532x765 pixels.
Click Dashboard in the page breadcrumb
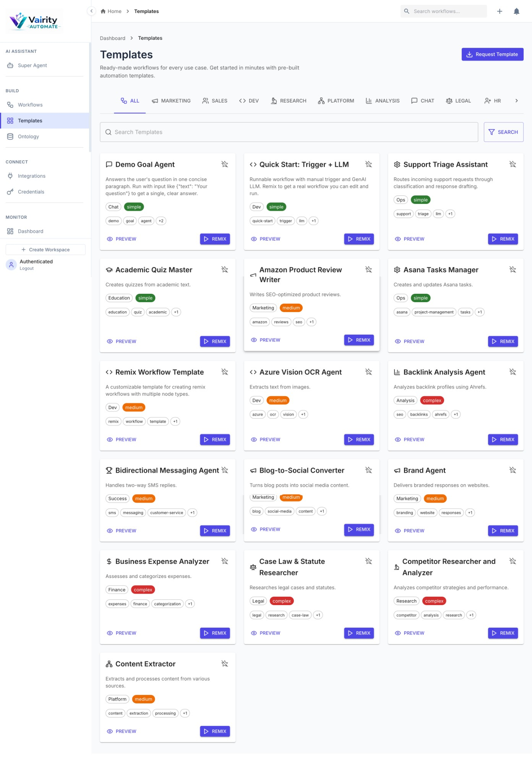112,38
